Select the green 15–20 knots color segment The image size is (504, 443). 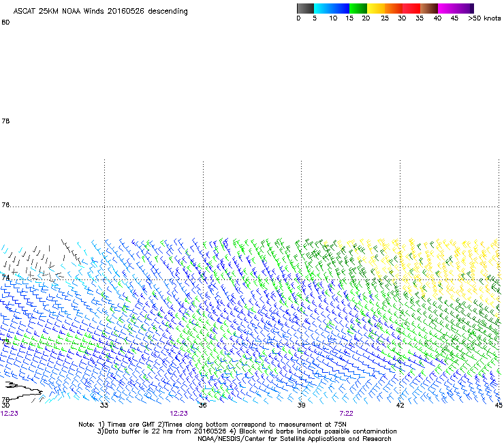pyautogui.click(x=358, y=8)
